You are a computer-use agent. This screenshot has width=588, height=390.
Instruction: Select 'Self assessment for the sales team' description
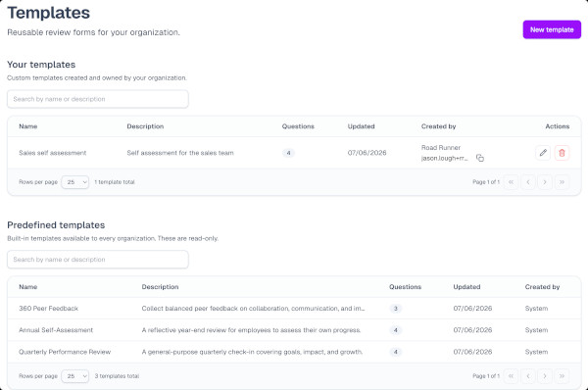tap(180, 153)
